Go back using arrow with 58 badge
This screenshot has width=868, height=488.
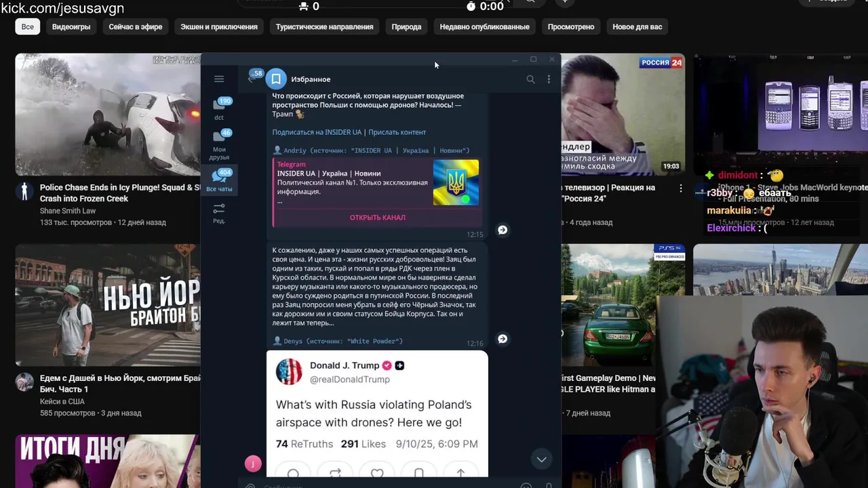252,79
